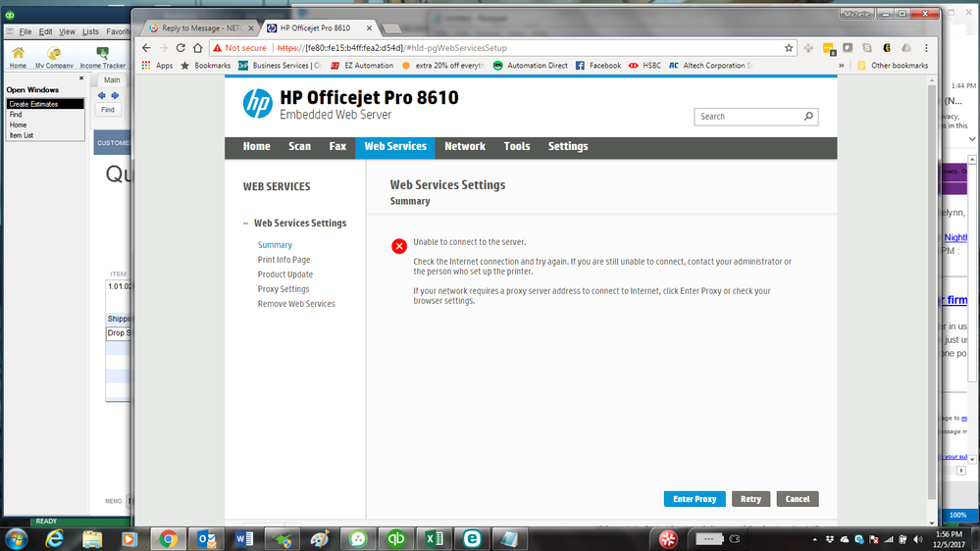Click the Enter Proxy button
Image resolution: width=980 pixels, height=551 pixels.
pos(695,499)
